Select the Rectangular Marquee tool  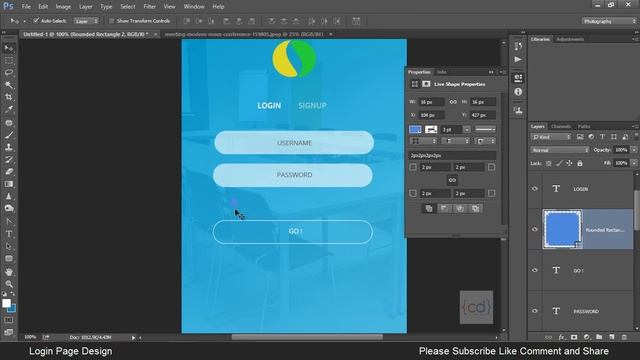[9, 60]
